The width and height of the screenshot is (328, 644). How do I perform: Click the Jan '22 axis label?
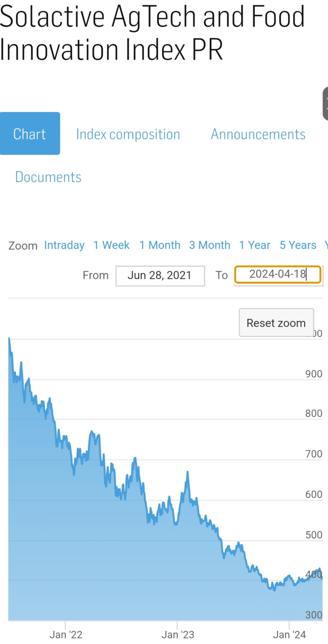[x=66, y=634]
